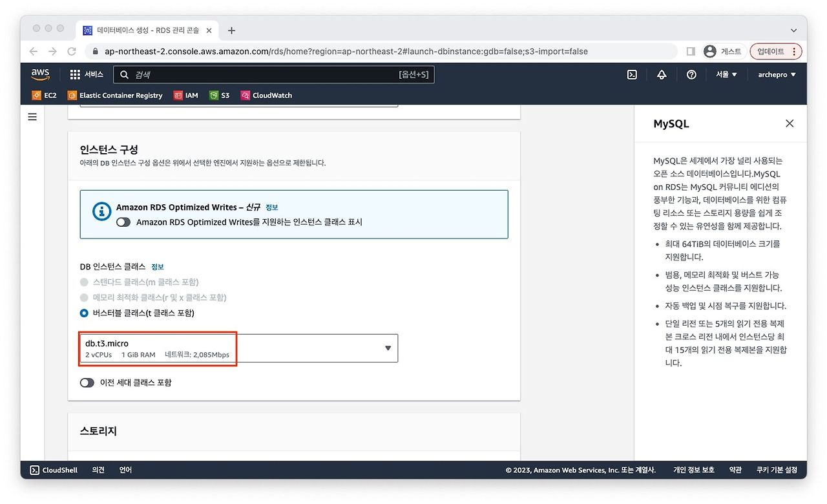Close the MySQL help panel

coord(790,123)
